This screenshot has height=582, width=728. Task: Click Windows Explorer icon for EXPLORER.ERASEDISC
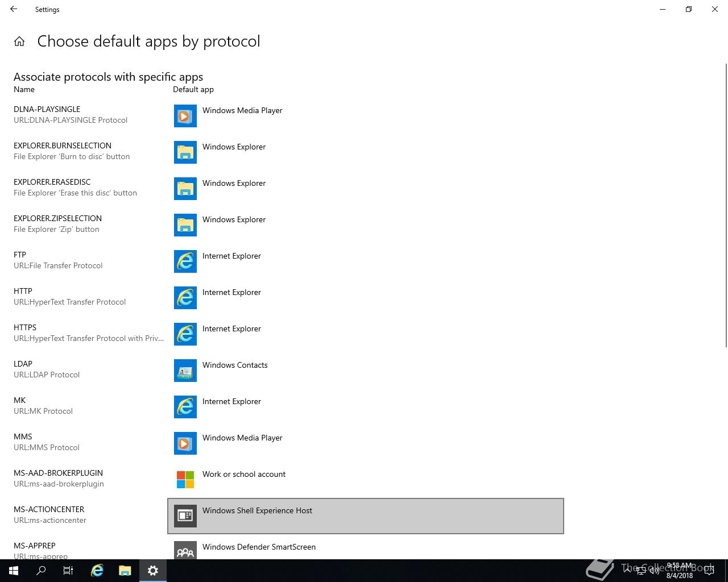tap(185, 189)
